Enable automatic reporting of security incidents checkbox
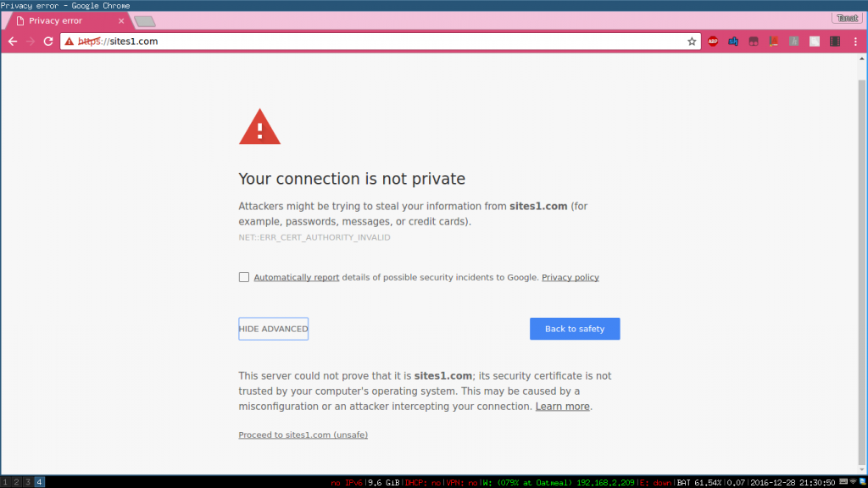The width and height of the screenshot is (868, 488). coord(243,277)
